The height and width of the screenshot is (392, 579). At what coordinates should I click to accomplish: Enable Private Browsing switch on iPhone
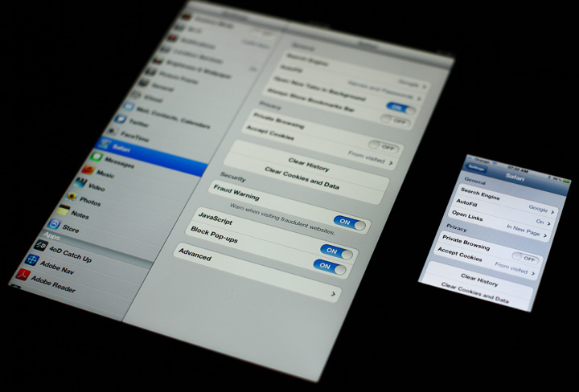tap(524, 258)
